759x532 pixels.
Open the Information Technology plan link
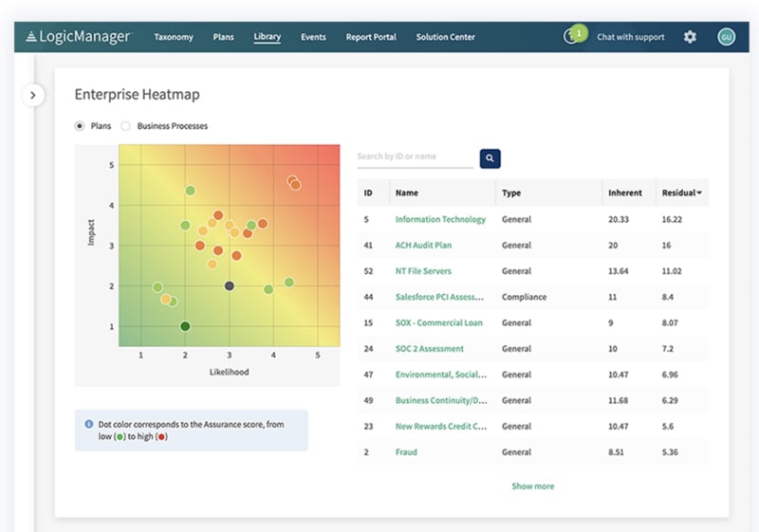coord(440,219)
